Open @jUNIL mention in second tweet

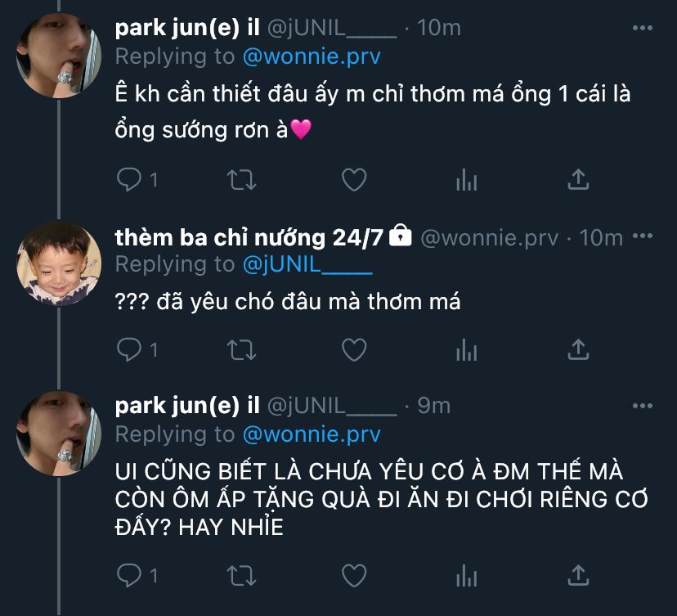point(307,264)
